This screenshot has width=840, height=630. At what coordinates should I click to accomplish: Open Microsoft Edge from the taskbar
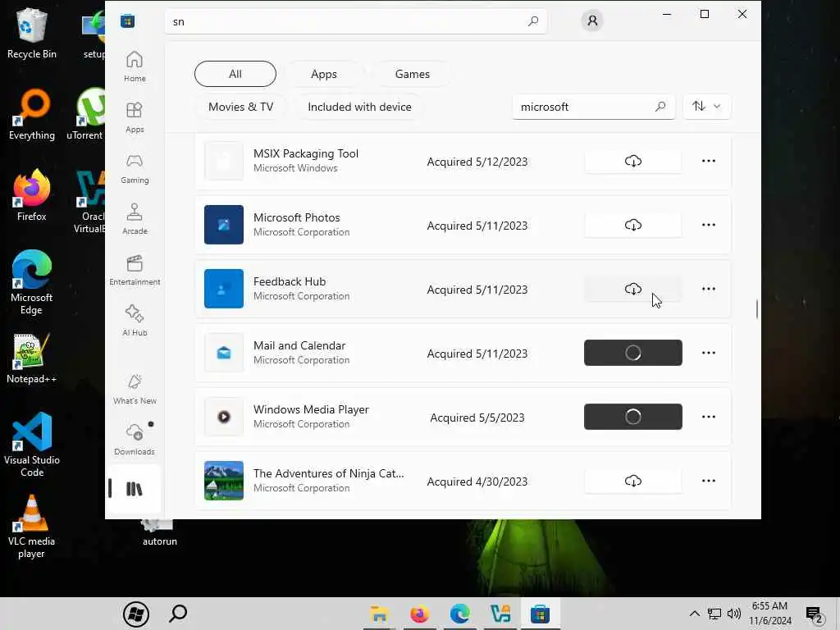459,614
